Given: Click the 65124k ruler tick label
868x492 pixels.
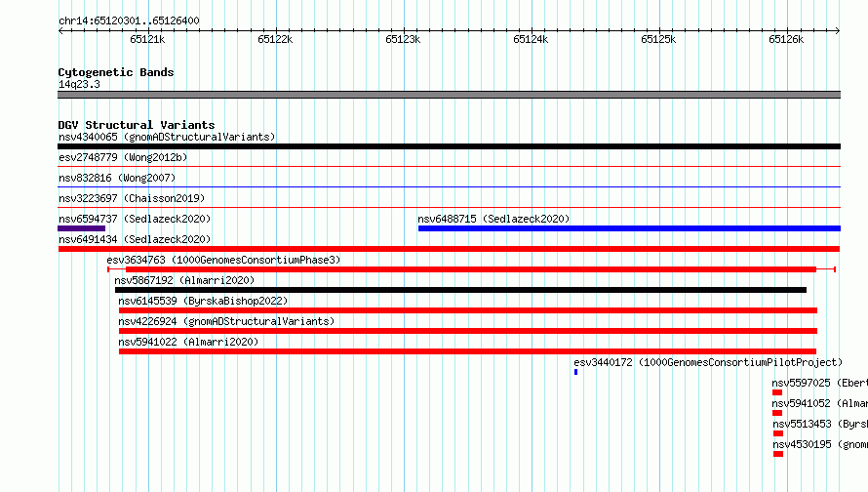Looking at the screenshot, I should coord(531,39).
